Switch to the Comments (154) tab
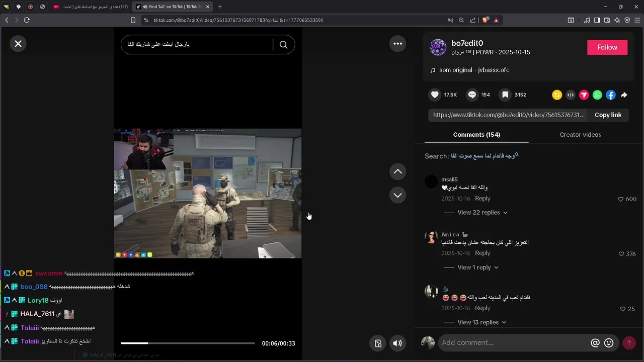Screen dimensions: 644x362 [476, 135]
